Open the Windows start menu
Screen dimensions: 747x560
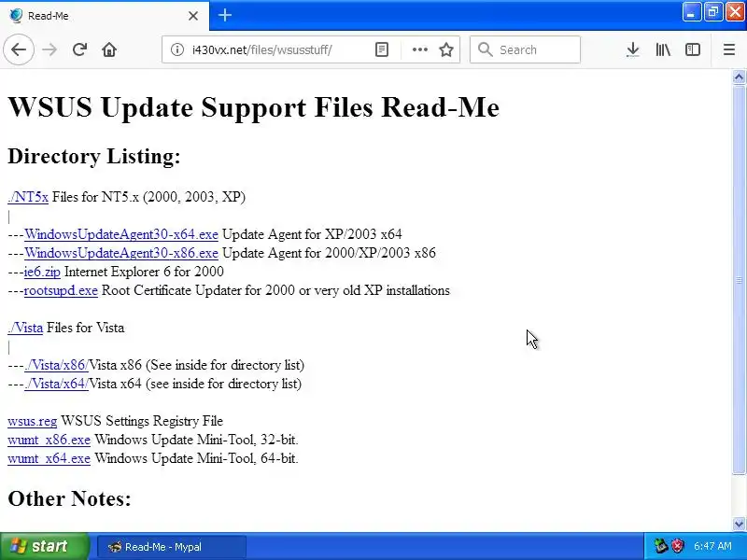click(44, 546)
